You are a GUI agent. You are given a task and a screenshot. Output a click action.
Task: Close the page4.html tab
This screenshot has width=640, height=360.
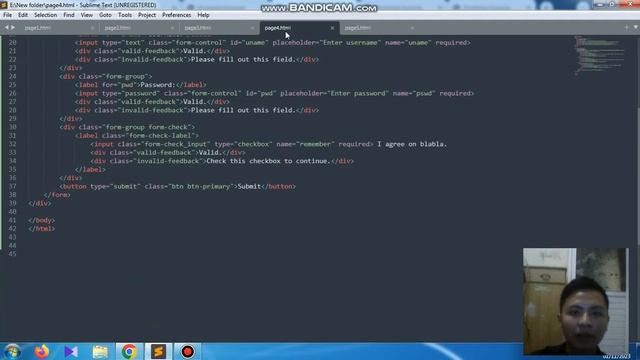[x=332, y=28]
